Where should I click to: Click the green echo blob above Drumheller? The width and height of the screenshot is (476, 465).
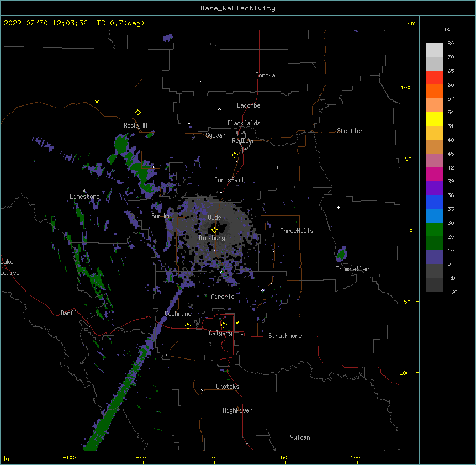pyautogui.click(x=341, y=254)
